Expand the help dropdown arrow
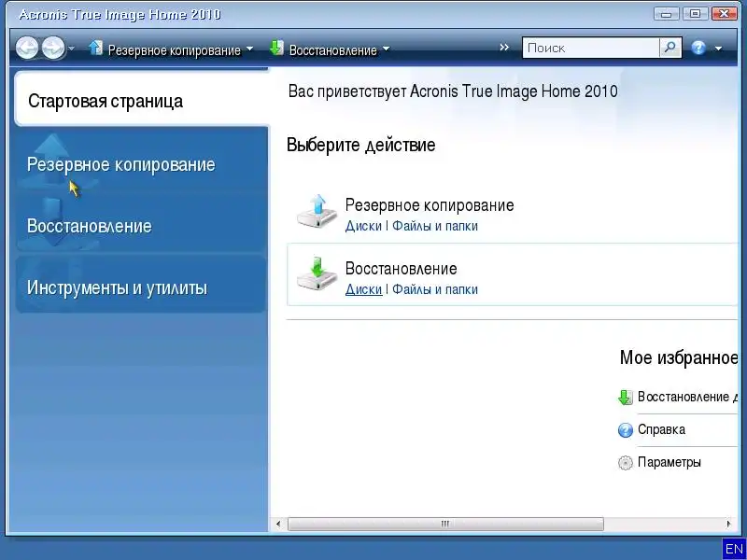This screenshot has width=747, height=560. point(718,49)
